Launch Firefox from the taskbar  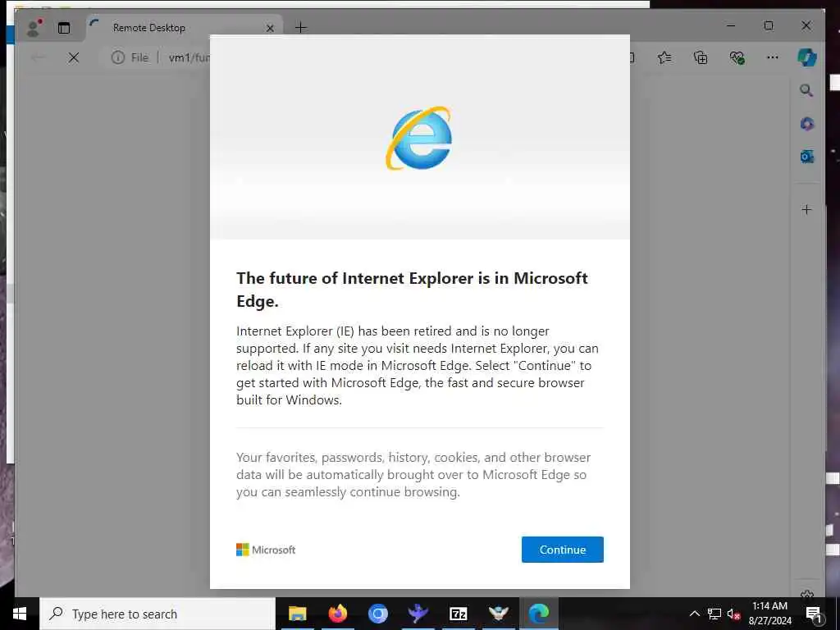(x=337, y=614)
